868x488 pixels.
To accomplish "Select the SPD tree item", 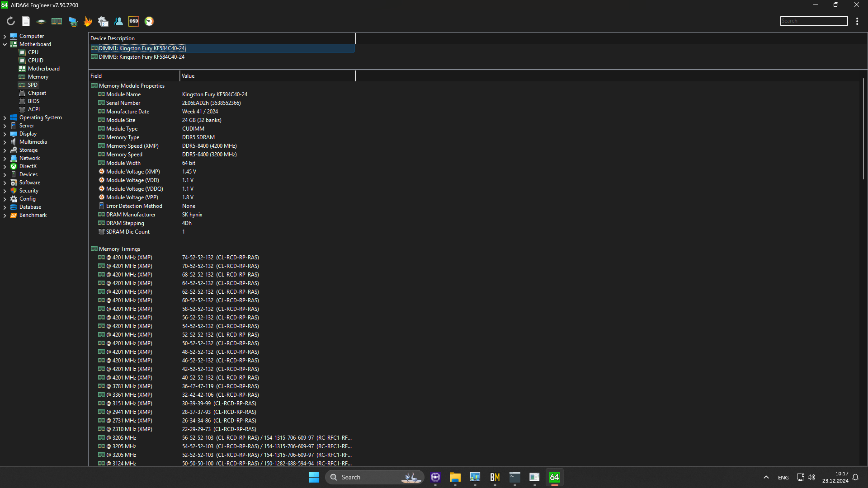I will [33, 85].
